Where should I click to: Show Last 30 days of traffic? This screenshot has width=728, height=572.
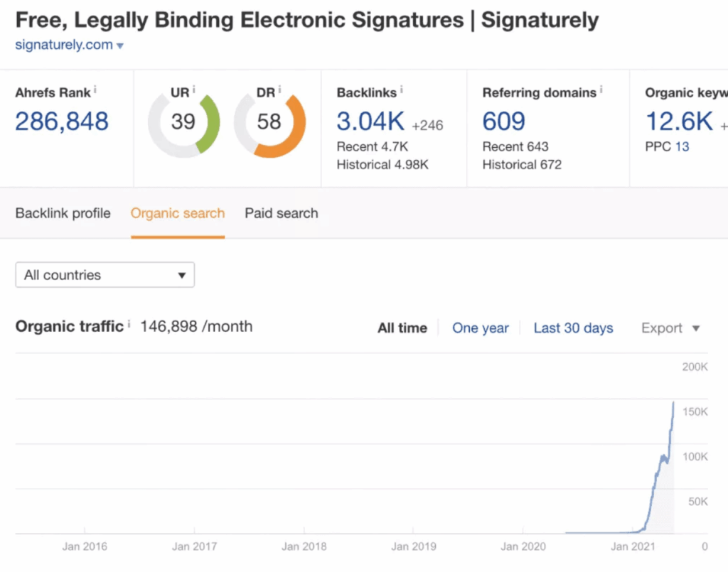click(x=573, y=328)
